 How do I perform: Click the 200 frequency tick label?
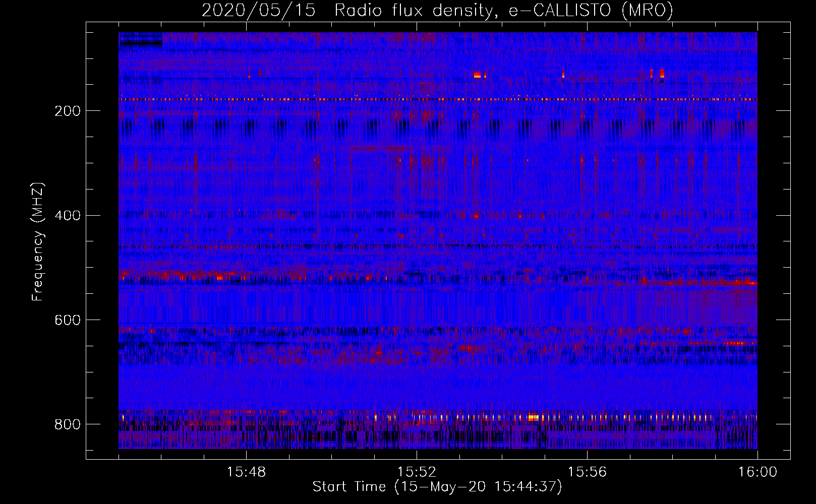pyautogui.click(x=68, y=111)
